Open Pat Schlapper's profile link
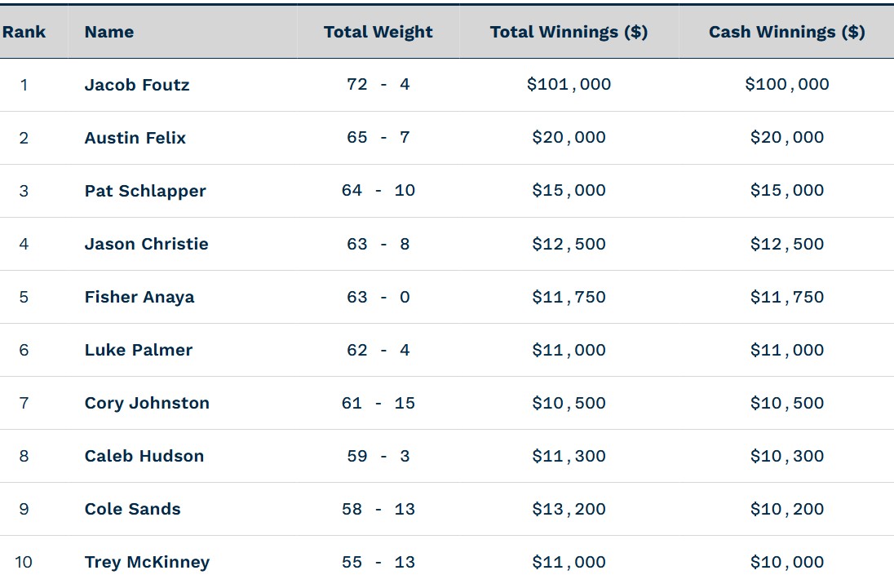Viewport: 894px width, 588px height. click(145, 191)
